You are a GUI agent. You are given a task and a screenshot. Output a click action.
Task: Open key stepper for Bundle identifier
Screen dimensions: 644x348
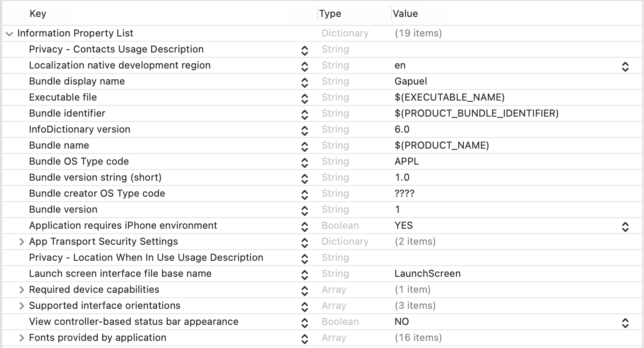coord(305,114)
